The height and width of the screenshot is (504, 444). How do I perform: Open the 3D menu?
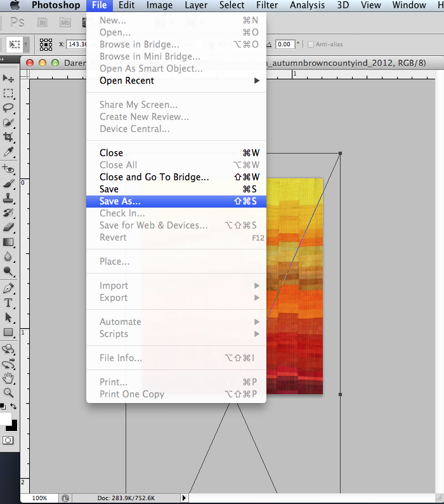tap(343, 5)
